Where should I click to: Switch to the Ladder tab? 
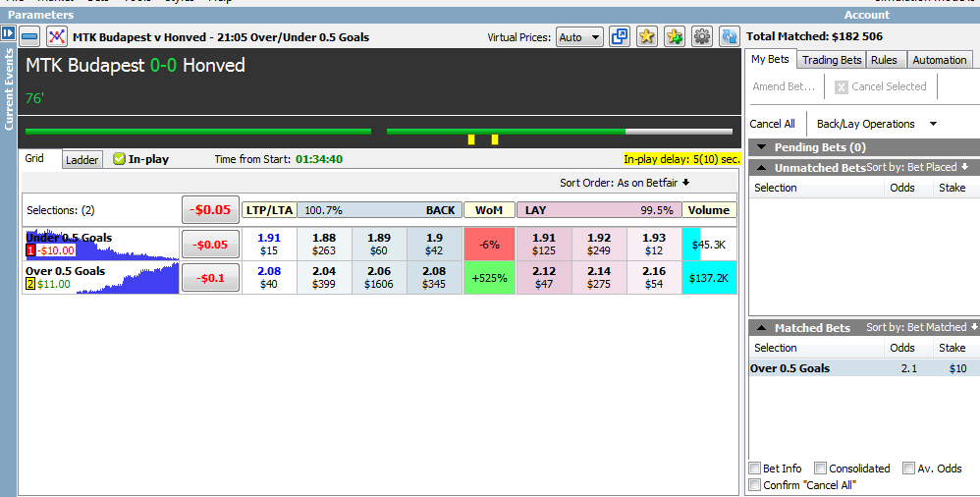point(82,159)
